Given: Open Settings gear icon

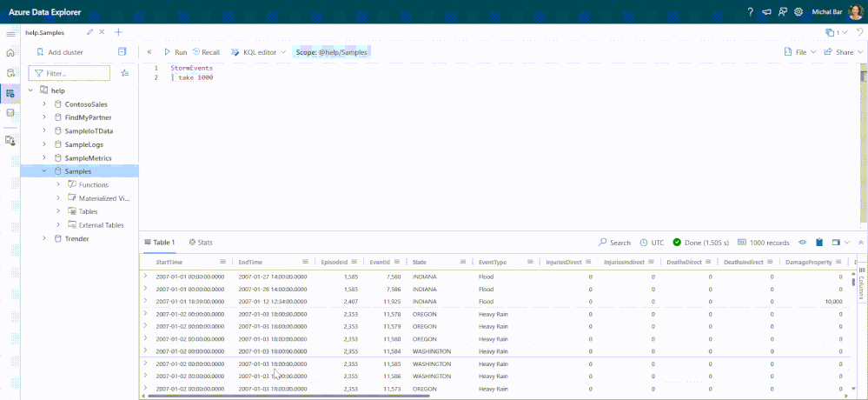Looking at the screenshot, I should coord(798,11).
